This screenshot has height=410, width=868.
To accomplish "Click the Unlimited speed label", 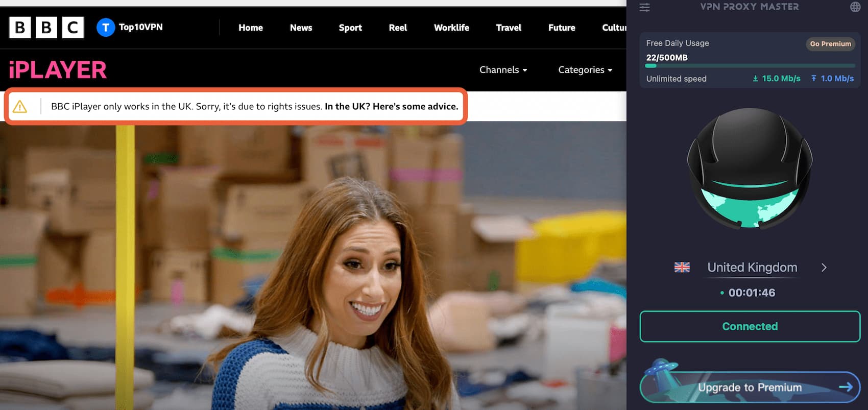I will pyautogui.click(x=676, y=79).
